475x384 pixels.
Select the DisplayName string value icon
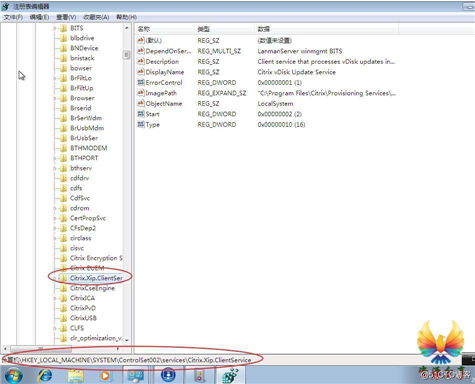coord(141,72)
